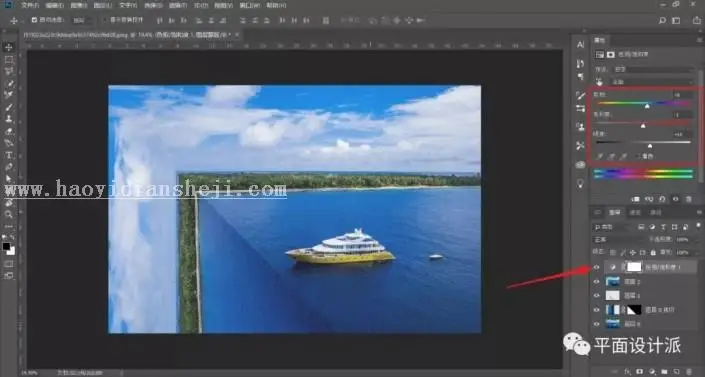Screen dimensions: 705x377
Task: Delete the adjustment layer from the Properties panel
Action: pyautogui.click(x=688, y=199)
